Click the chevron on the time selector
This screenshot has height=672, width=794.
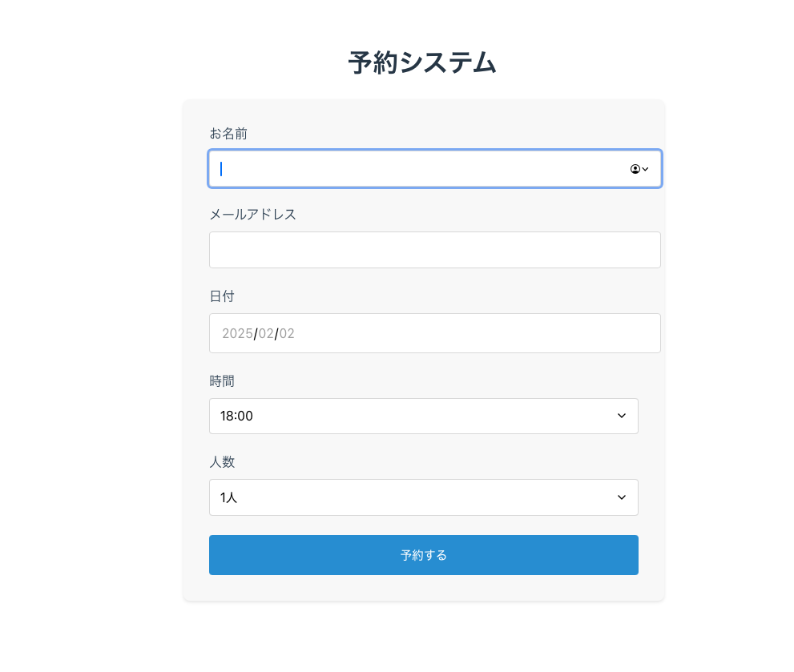622,416
